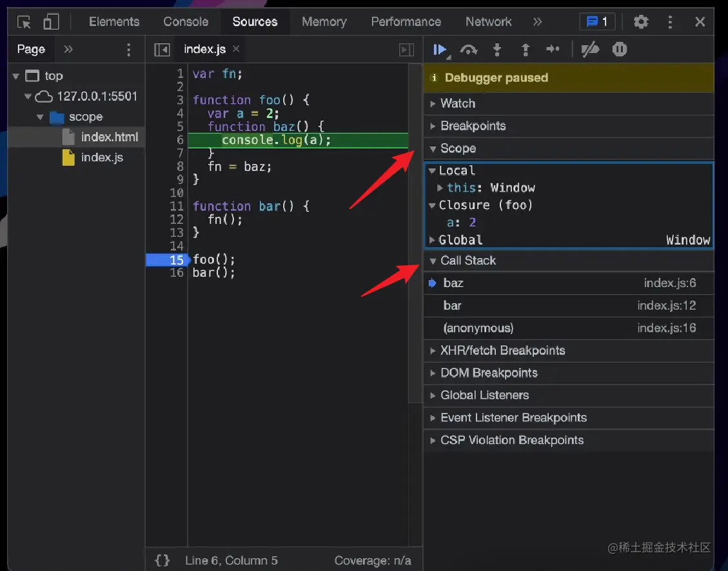Click the Debugger paused info icon
Viewport: 728px width, 571px height.
point(434,77)
